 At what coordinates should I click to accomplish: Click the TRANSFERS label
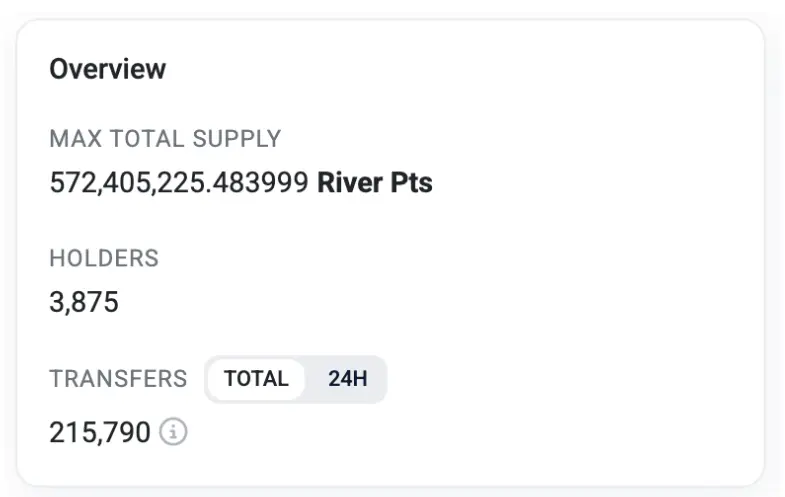(118, 379)
